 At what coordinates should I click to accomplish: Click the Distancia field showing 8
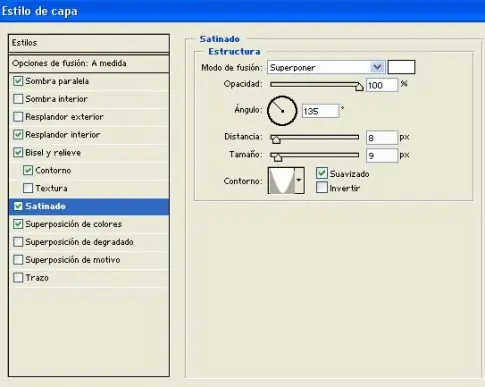click(x=382, y=138)
